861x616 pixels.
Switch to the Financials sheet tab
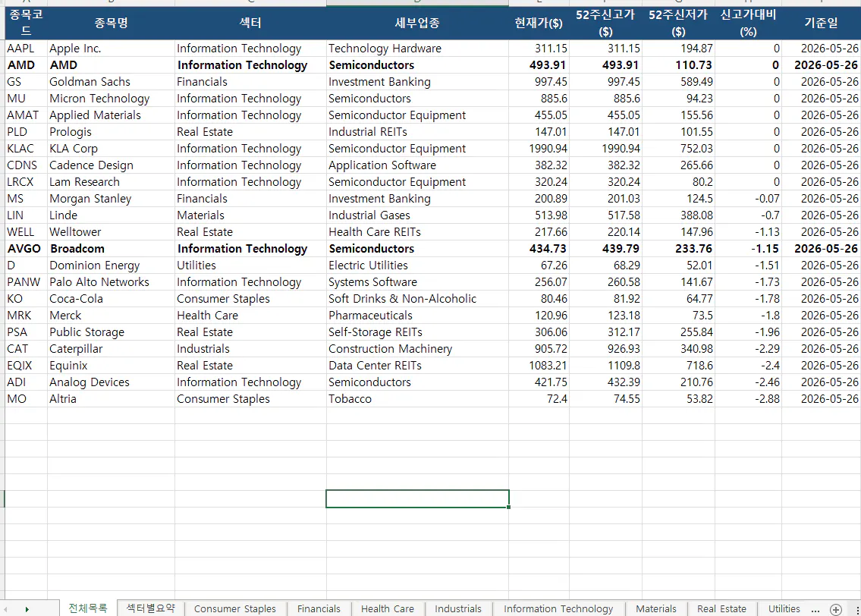point(319,608)
